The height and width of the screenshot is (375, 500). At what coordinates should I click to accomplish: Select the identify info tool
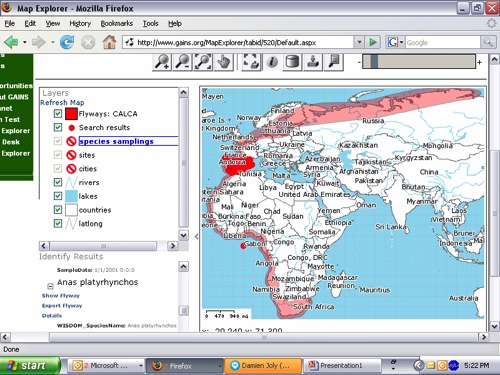tap(272, 62)
